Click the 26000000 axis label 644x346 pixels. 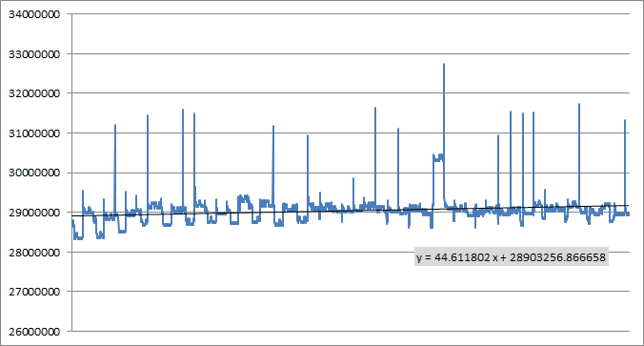point(34,332)
